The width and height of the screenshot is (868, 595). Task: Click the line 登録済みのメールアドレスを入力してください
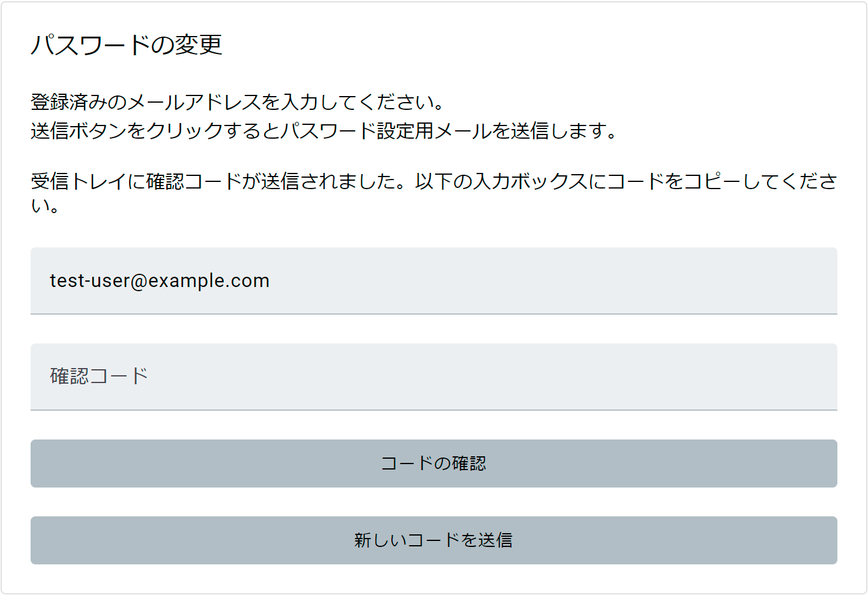(237, 102)
